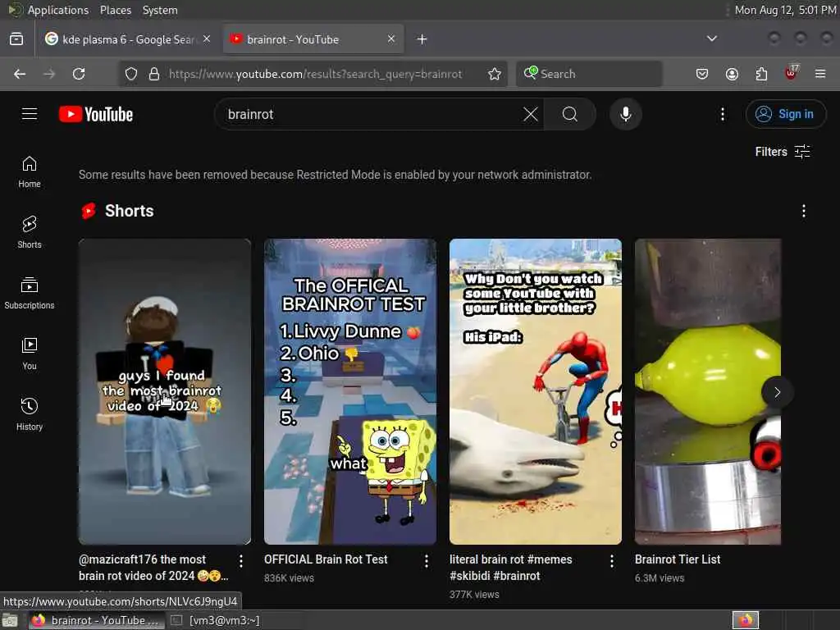Image resolution: width=840 pixels, height=630 pixels.
Task: Switch to vm3@vm3 terminal in taskbar
Action: 216,620
